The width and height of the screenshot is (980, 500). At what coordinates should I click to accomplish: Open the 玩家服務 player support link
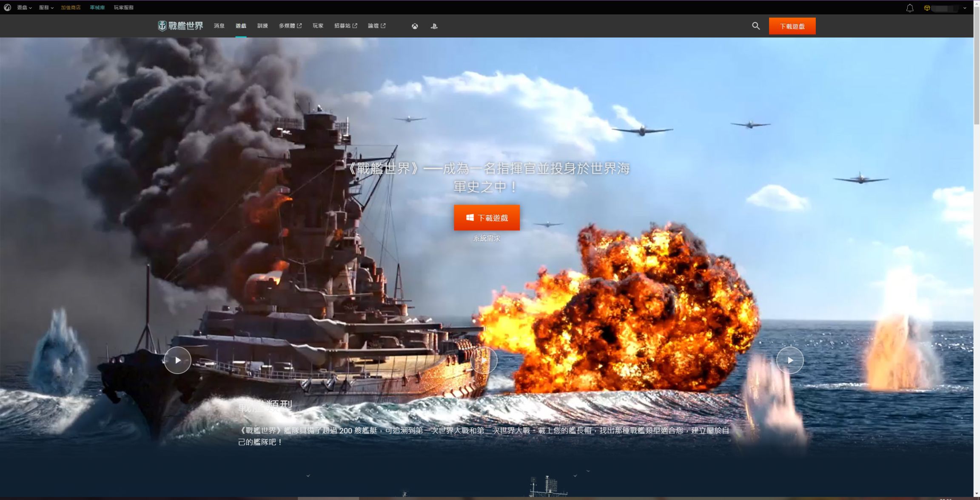[x=124, y=8]
